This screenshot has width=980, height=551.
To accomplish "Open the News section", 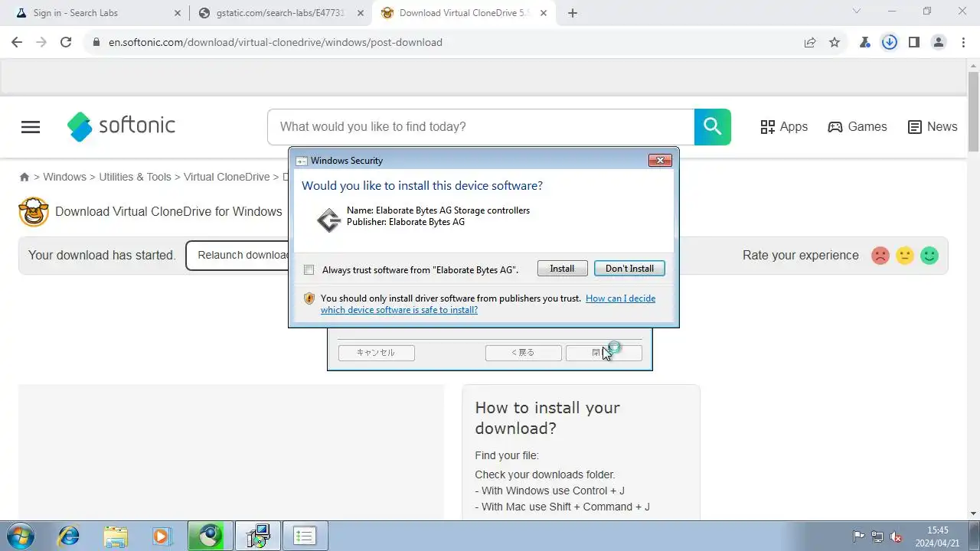I will click(x=933, y=127).
